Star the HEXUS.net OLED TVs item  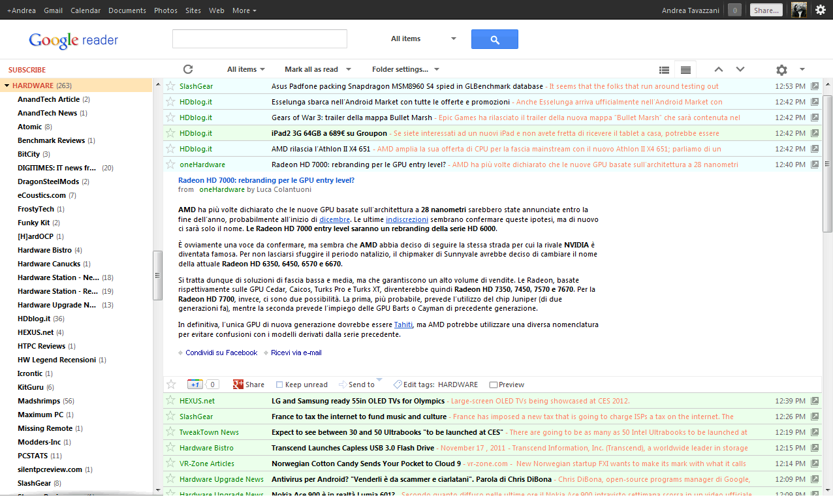(x=170, y=401)
